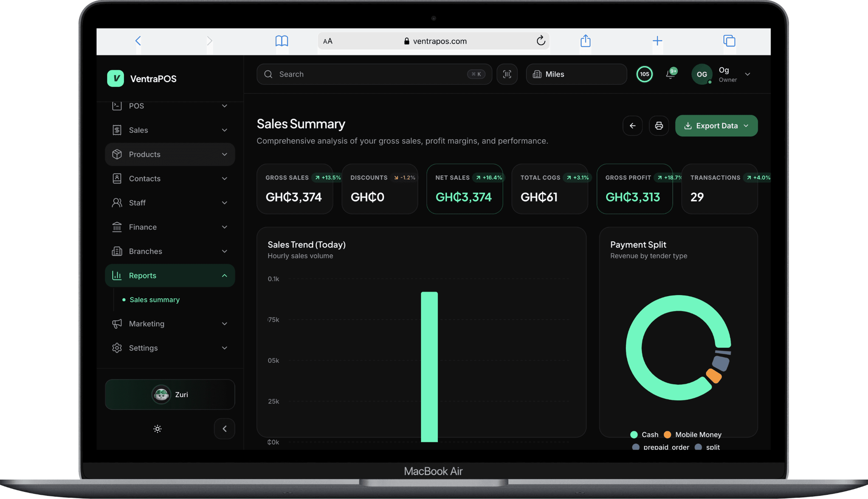Open the Export Data dropdown
This screenshot has height=499, width=868.
click(716, 126)
